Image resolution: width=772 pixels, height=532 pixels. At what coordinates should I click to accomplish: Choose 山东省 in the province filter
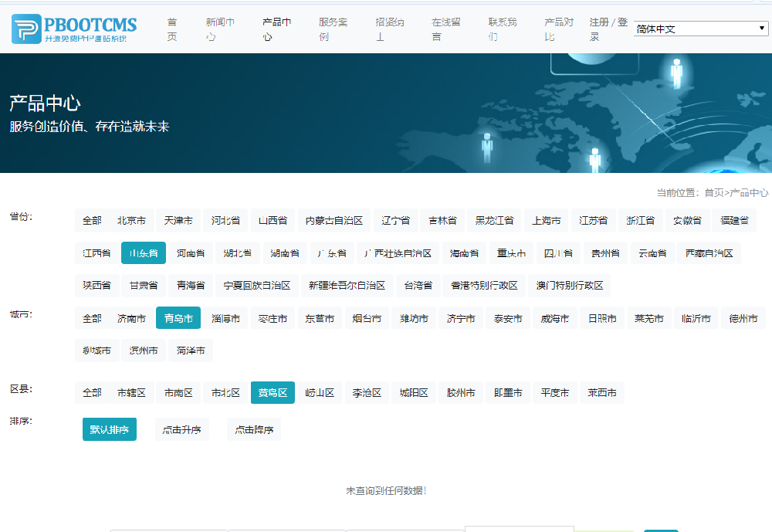144,253
